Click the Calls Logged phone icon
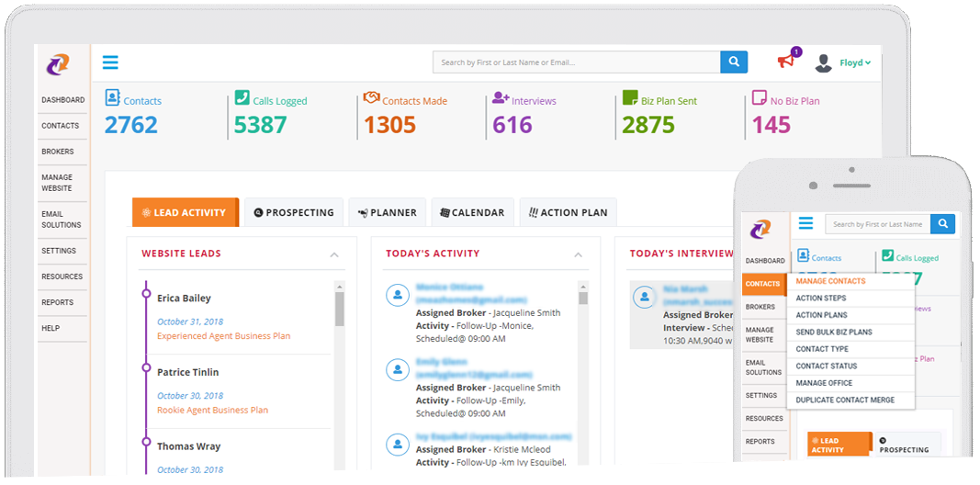This screenshot has width=980, height=485. click(x=242, y=97)
